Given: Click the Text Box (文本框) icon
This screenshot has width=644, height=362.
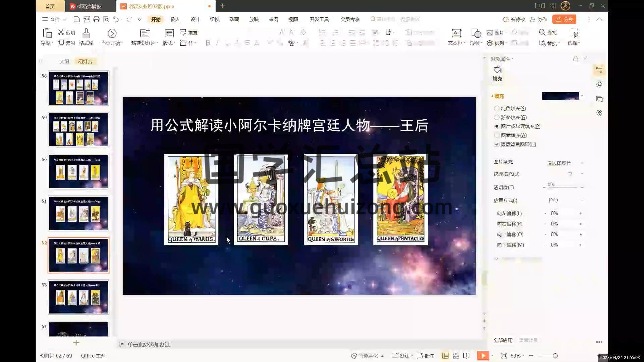Looking at the screenshot, I should pyautogui.click(x=457, y=33).
